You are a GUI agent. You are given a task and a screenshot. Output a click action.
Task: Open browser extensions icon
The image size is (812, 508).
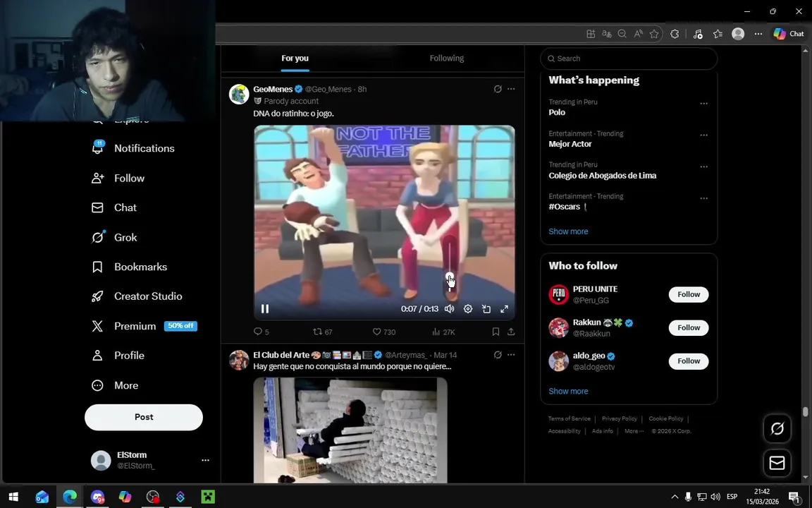675,34
